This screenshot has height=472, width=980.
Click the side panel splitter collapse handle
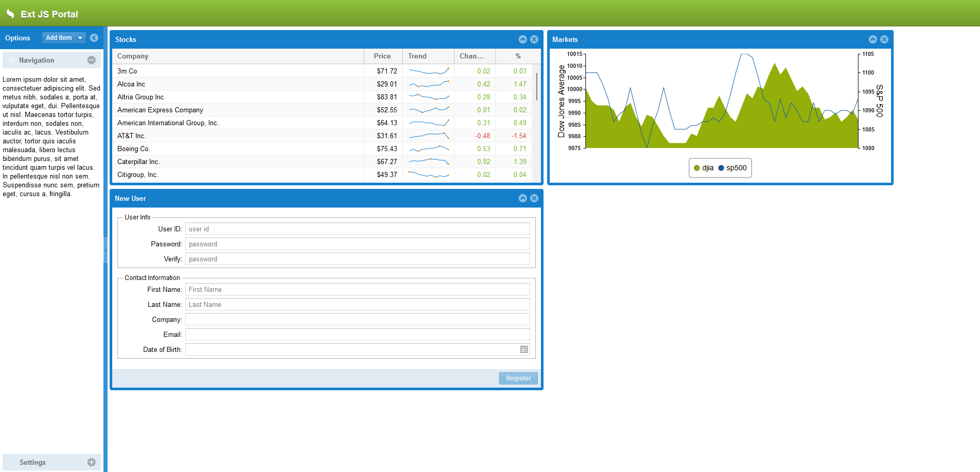105,250
